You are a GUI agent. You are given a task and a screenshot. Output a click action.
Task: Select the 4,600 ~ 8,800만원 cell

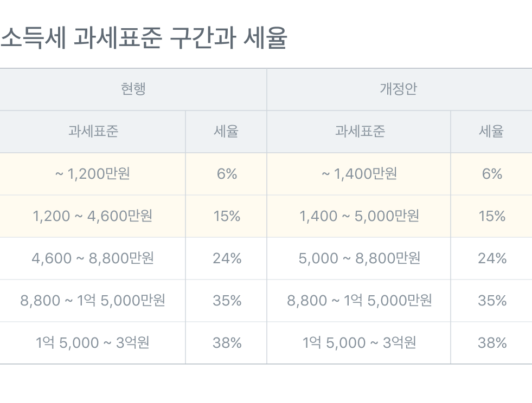click(93, 258)
